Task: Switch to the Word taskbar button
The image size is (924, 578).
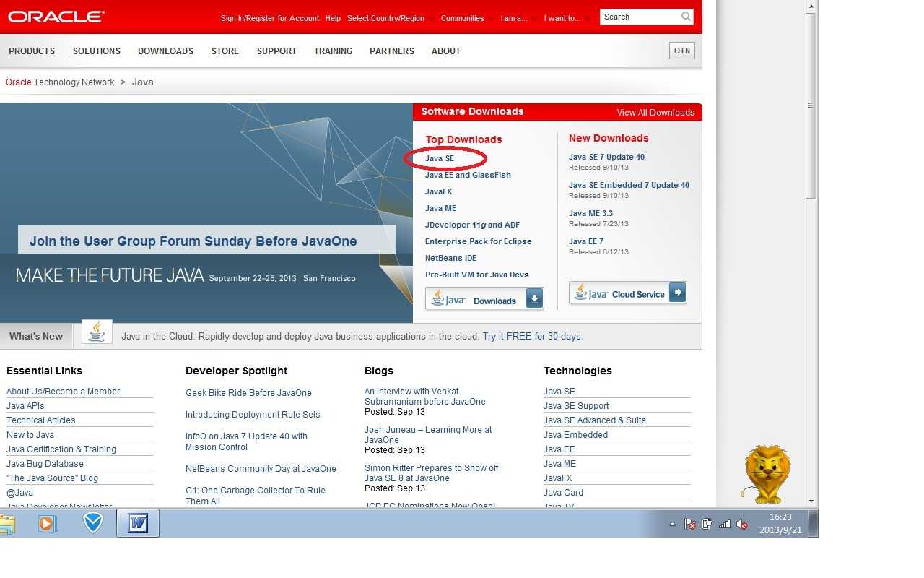Action: tap(138, 523)
